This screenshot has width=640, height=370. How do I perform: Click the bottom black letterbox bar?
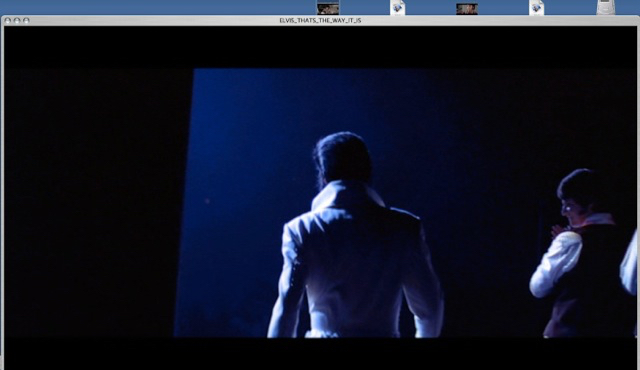coord(320,353)
